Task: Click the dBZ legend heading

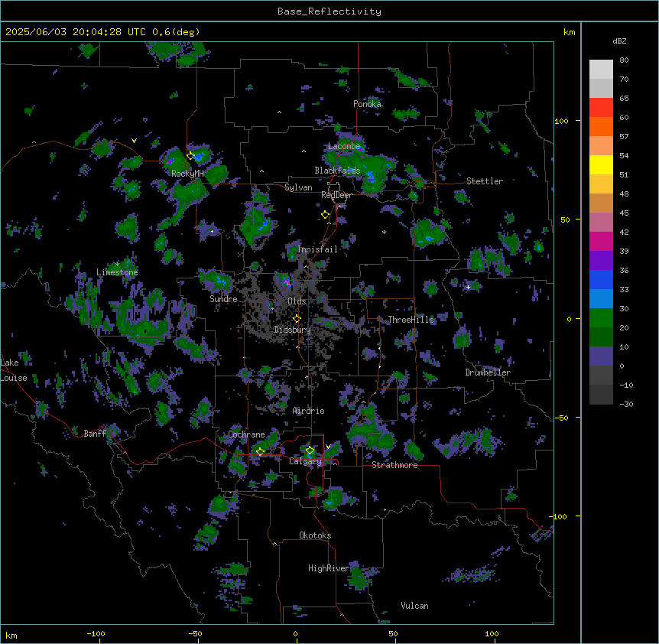Action: (x=619, y=41)
